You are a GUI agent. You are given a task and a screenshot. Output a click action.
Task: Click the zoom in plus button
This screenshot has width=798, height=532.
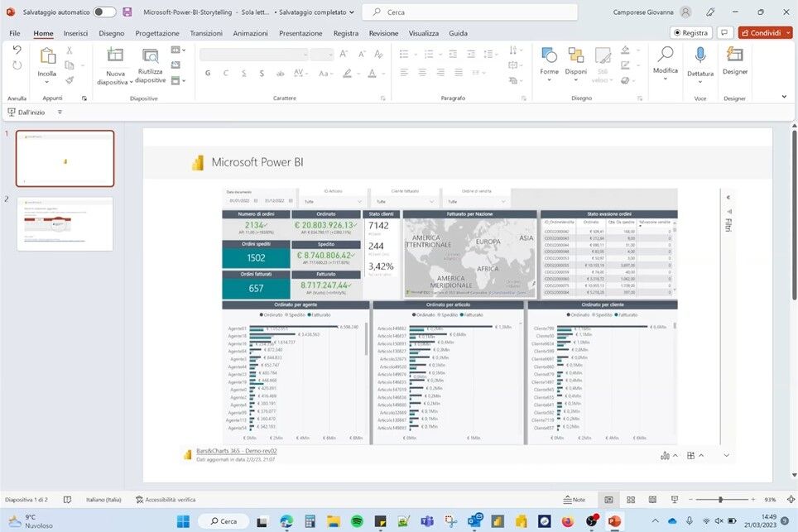tap(753, 500)
